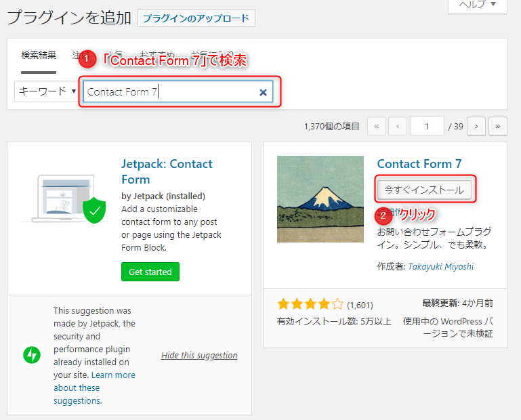Click the Jetpack laptop shield plugin icon
Screen dimensions: 521x420
point(64,198)
